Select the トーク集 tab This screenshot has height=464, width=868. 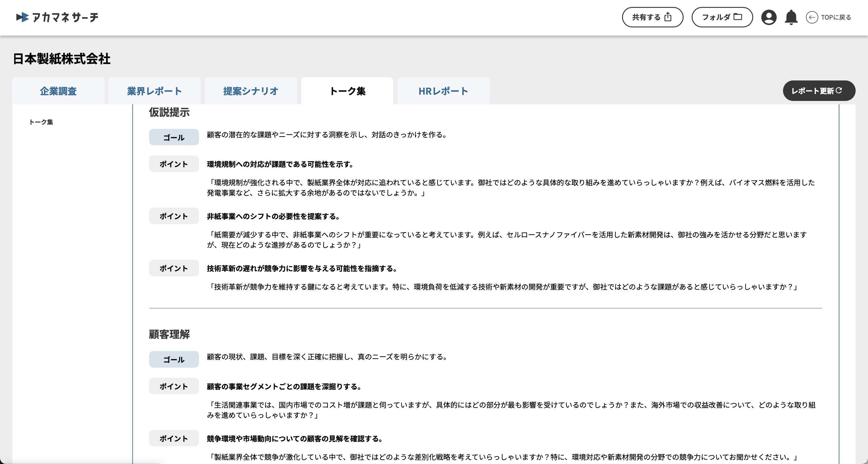(347, 91)
